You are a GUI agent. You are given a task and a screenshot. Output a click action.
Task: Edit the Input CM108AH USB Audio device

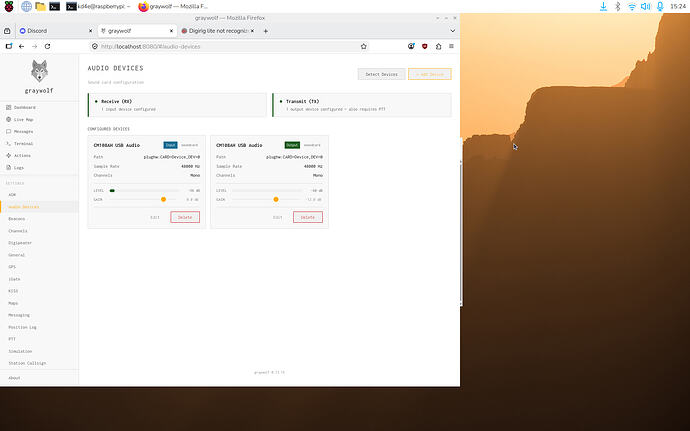coord(155,217)
